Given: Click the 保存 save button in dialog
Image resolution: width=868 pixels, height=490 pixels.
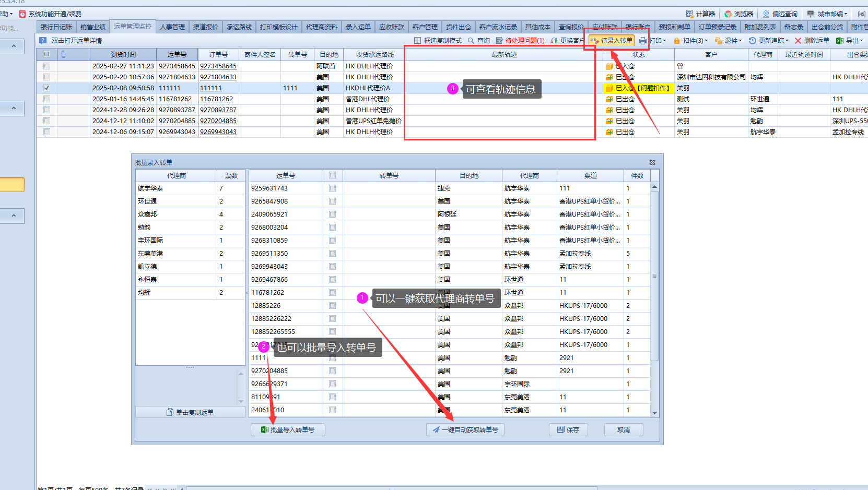Looking at the screenshot, I should coord(568,430).
